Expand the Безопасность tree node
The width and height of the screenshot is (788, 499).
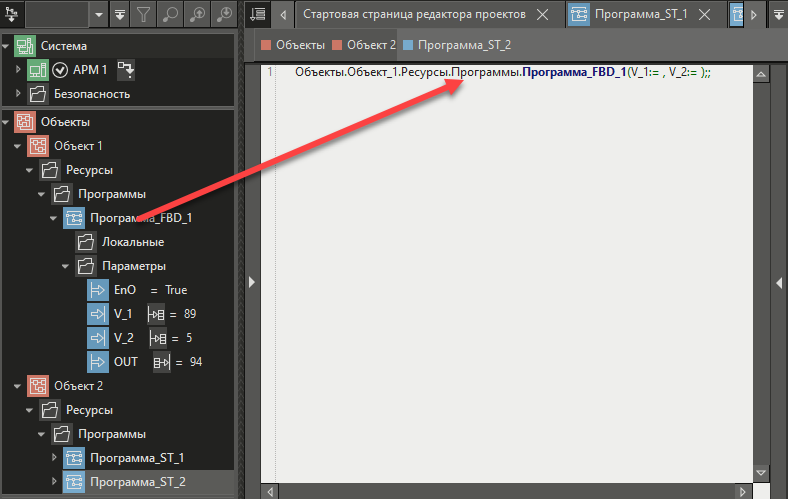18,94
